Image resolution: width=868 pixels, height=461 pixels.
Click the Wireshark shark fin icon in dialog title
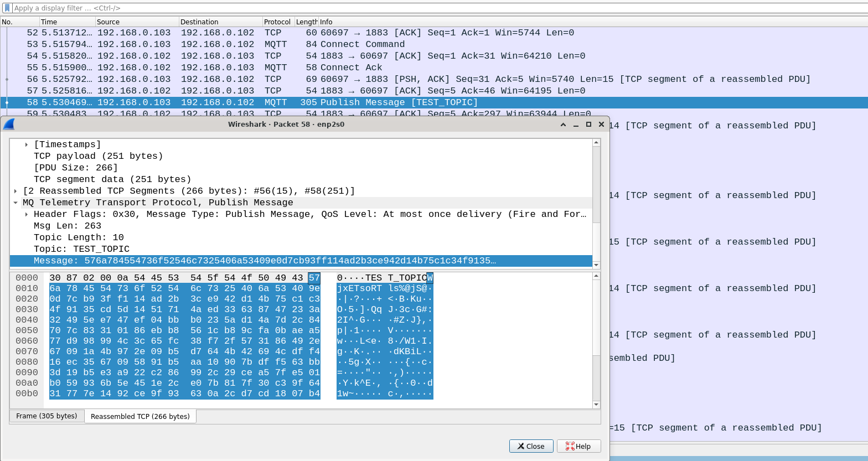pos(9,125)
